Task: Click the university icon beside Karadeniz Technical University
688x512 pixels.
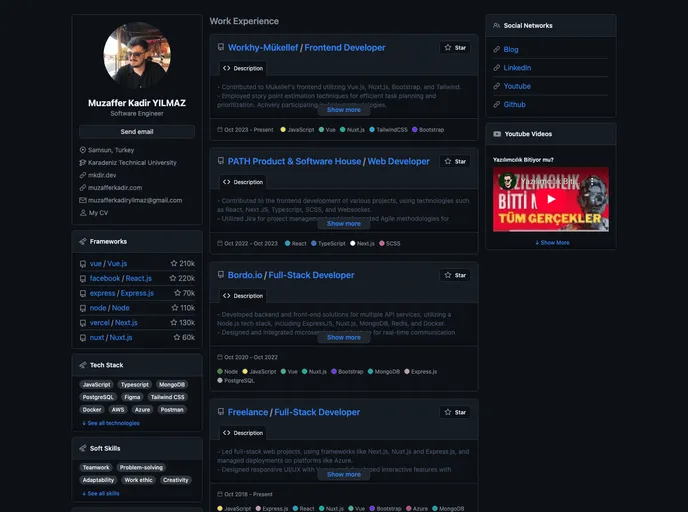Action: 82,162
